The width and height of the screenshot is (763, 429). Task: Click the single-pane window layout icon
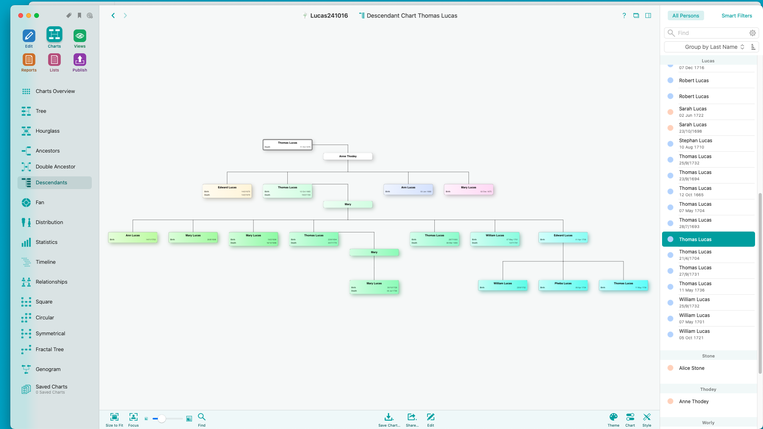pyautogui.click(x=636, y=16)
